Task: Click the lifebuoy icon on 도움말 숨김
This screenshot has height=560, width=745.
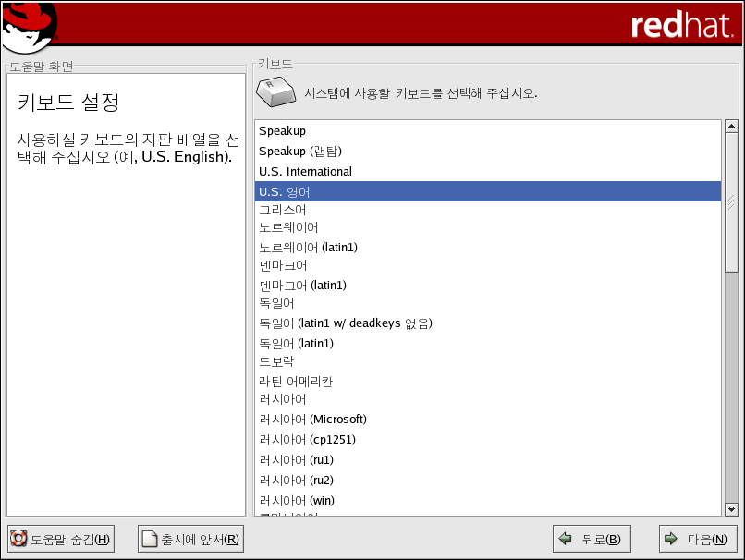Action: tap(18, 540)
